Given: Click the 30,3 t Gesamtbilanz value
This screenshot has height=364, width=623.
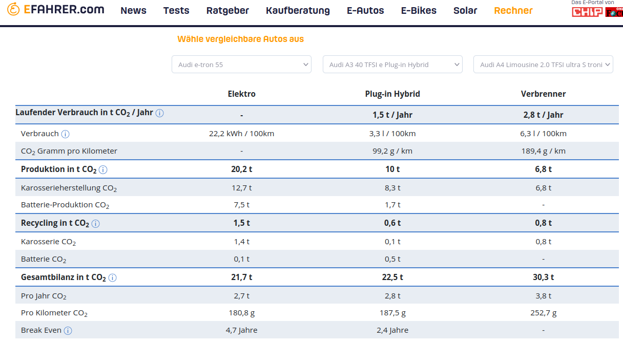Looking at the screenshot, I should (544, 277).
